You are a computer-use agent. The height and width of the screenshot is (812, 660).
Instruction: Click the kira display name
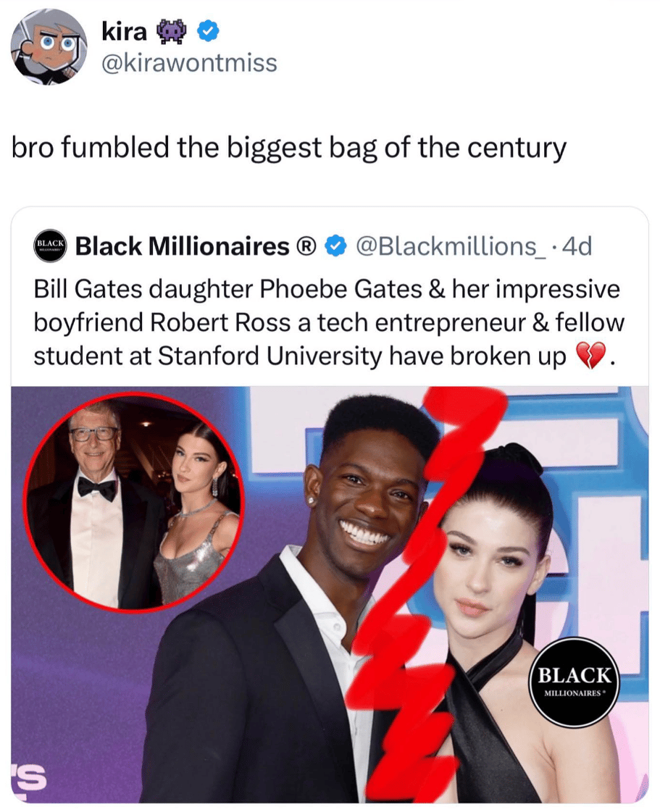click(125, 32)
